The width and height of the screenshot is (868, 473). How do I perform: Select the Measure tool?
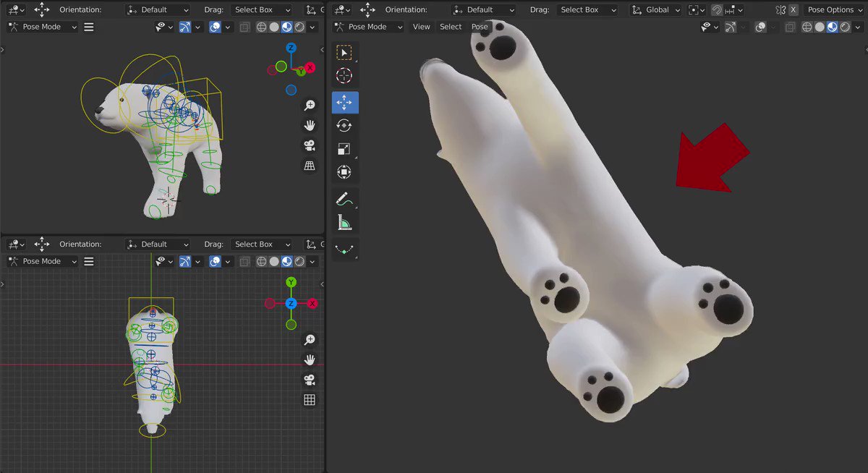click(344, 222)
